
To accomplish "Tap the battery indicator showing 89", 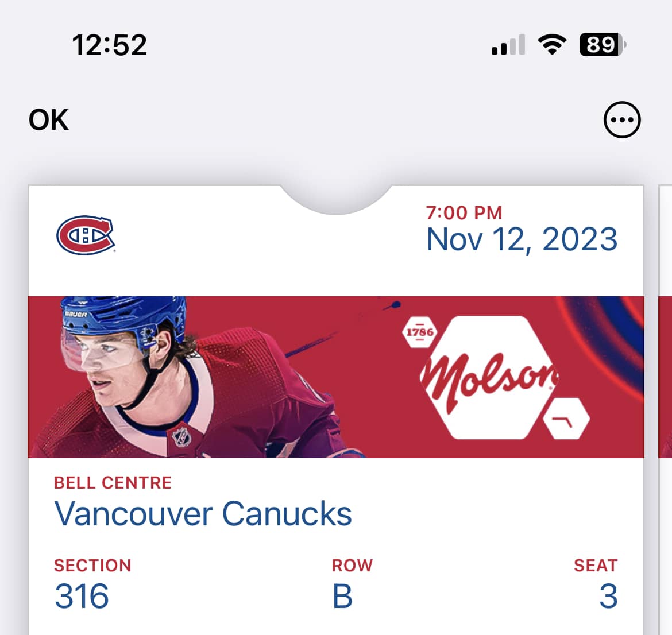I will 603,44.
